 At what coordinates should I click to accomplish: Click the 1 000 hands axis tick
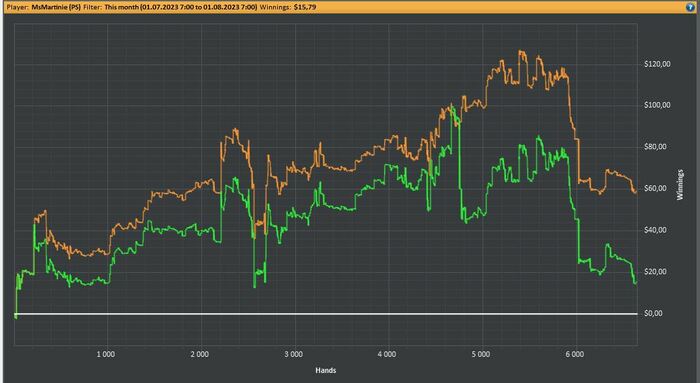coord(106,354)
